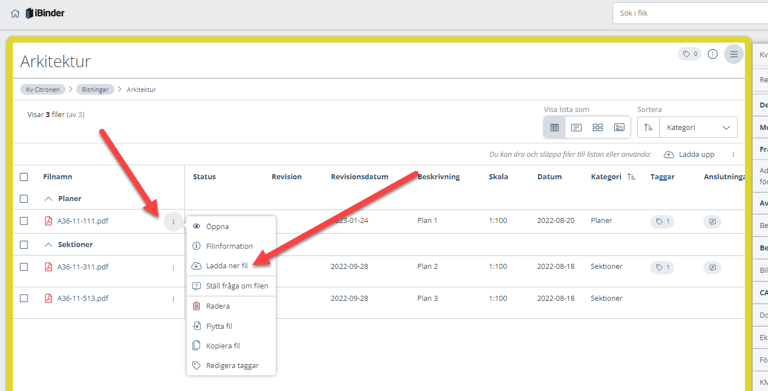Click the Ladda upp upload button
The width and height of the screenshot is (768, 391).
coord(689,154)
